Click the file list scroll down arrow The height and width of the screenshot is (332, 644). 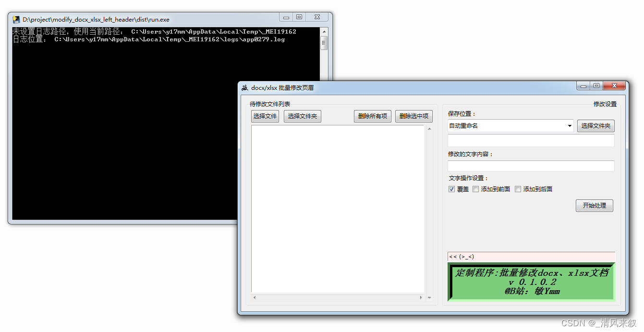click(x=429, y=298)
